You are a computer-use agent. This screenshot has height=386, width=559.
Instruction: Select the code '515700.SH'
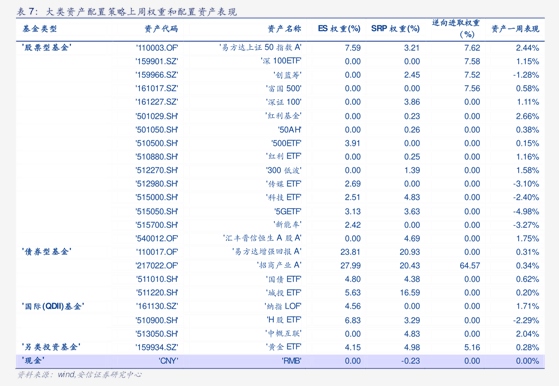157,225
